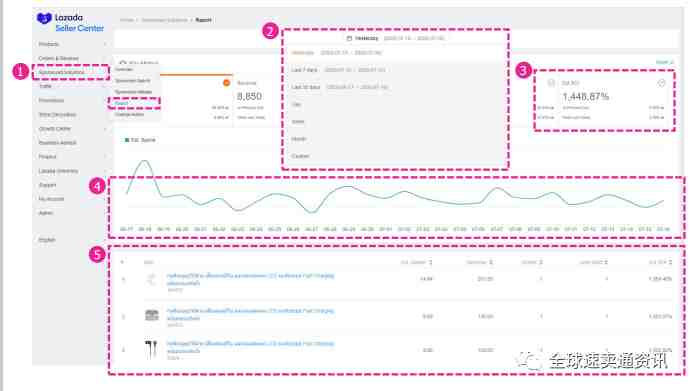Click Sponsored Solutions in sidebar
The height and width of the screenshot is (391, 690).
pos(61,72)
